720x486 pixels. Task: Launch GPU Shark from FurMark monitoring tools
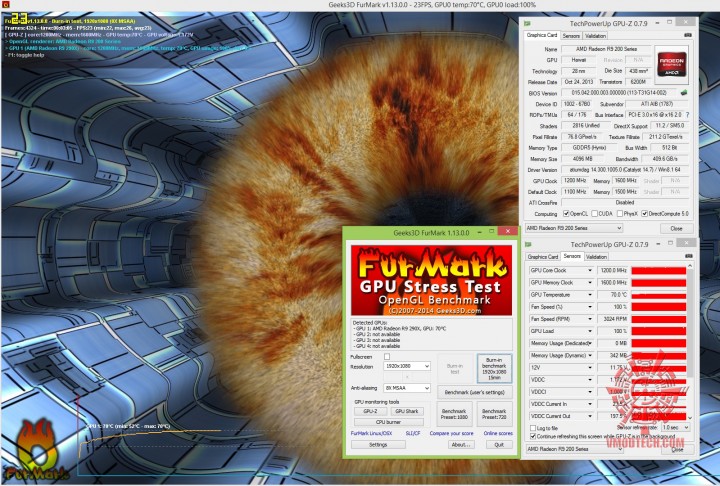click(x=406, y=411)
